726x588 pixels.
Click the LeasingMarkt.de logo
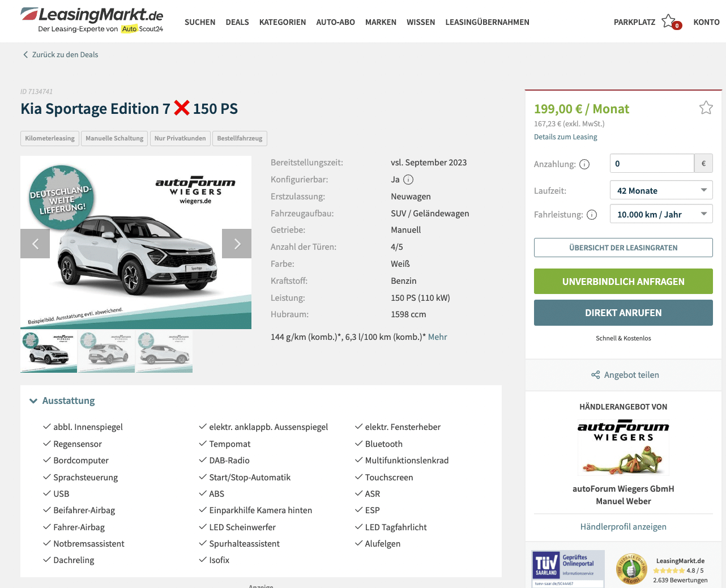tap(92, 20)
